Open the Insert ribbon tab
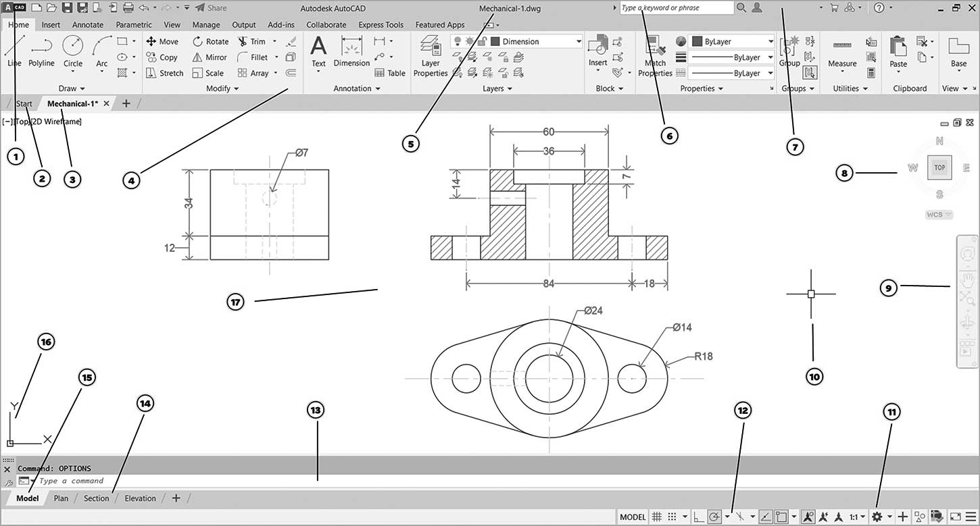The image size is (980, 526). point(51,25)
